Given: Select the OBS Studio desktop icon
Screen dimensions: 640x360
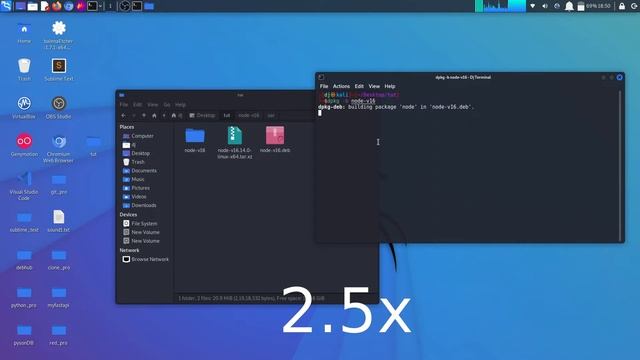Looking at the screenshot, I should [59, 107].
